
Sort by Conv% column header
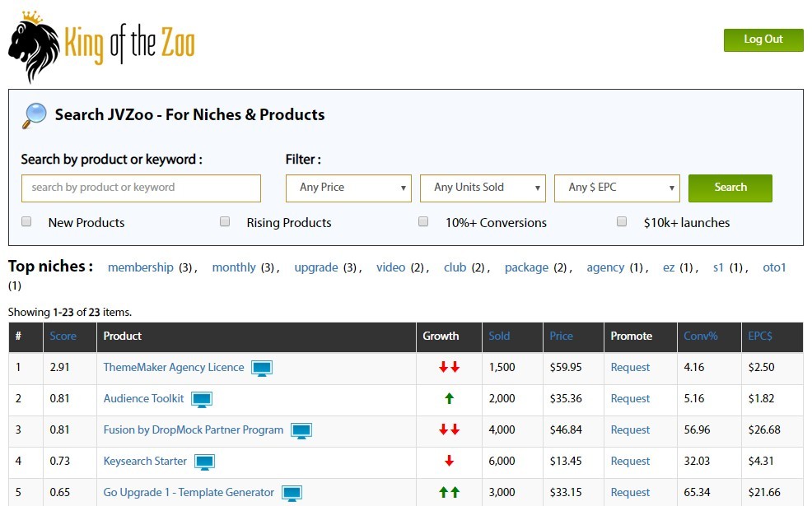(701, 336)
